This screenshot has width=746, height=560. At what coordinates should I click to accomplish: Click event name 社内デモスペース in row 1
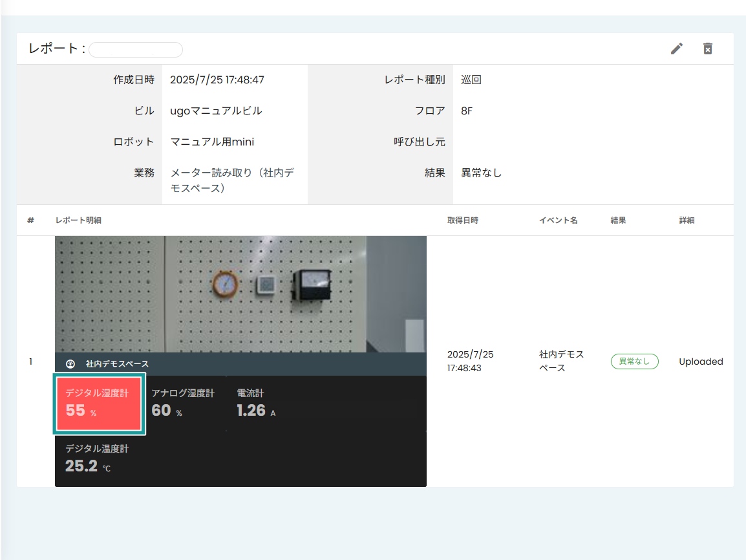pyautogui.click(x=561, y=361)
